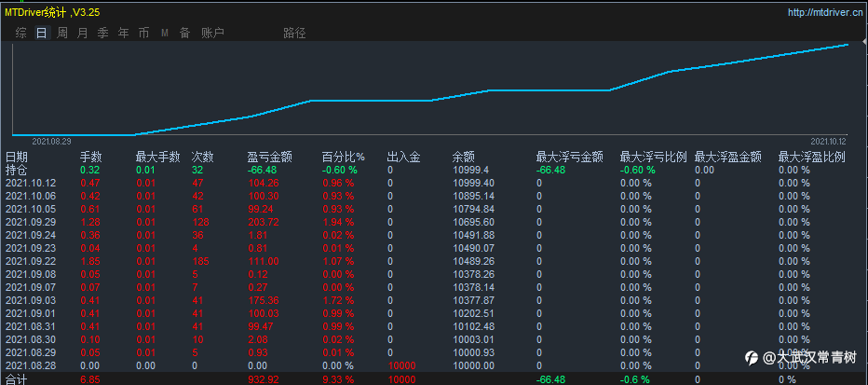Open the http://mtdriver.cn link
868x385 pixels.
(x=825, y=12)
